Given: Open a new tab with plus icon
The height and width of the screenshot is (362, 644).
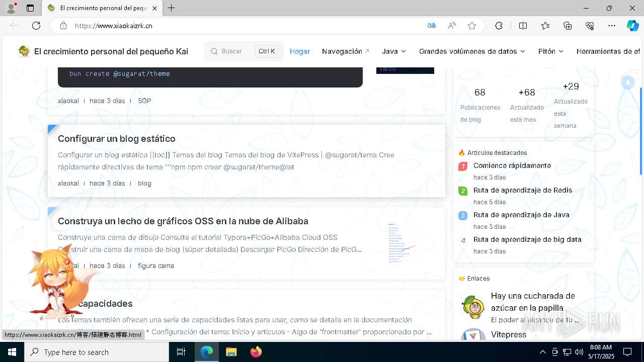Looking at the screenshot, I should tap(172, 8).
